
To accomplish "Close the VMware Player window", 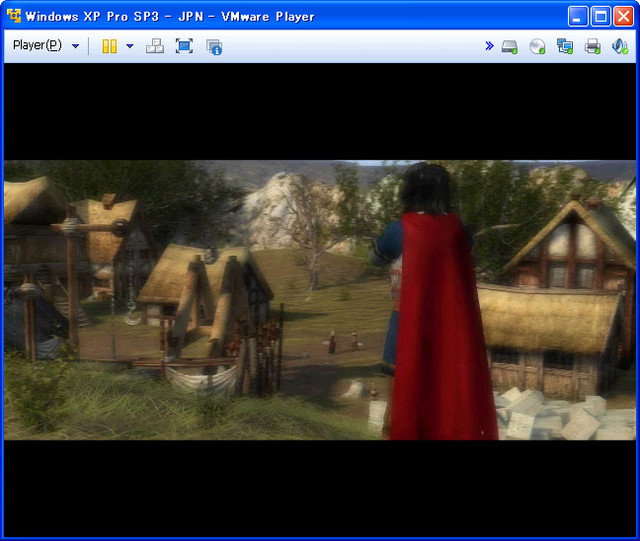I will point(624,17).
